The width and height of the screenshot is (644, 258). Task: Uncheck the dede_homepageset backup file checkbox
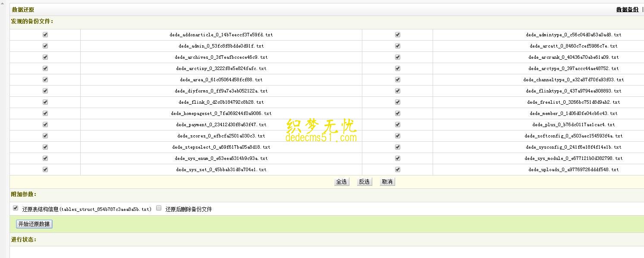(x=45, y=113)
